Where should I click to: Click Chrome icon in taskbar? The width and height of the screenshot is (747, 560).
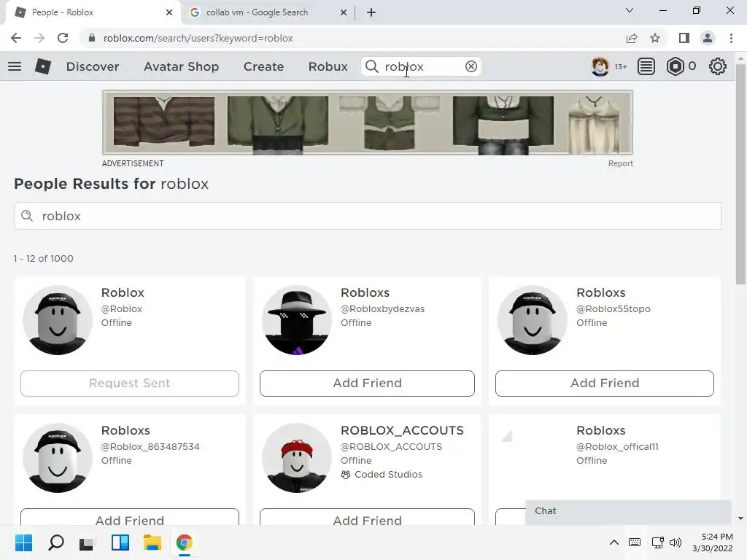[x=185, y=542]
